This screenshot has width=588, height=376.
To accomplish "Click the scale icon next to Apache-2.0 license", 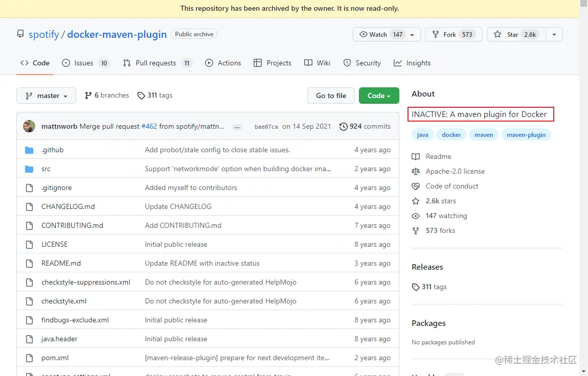I will (416, 172).
